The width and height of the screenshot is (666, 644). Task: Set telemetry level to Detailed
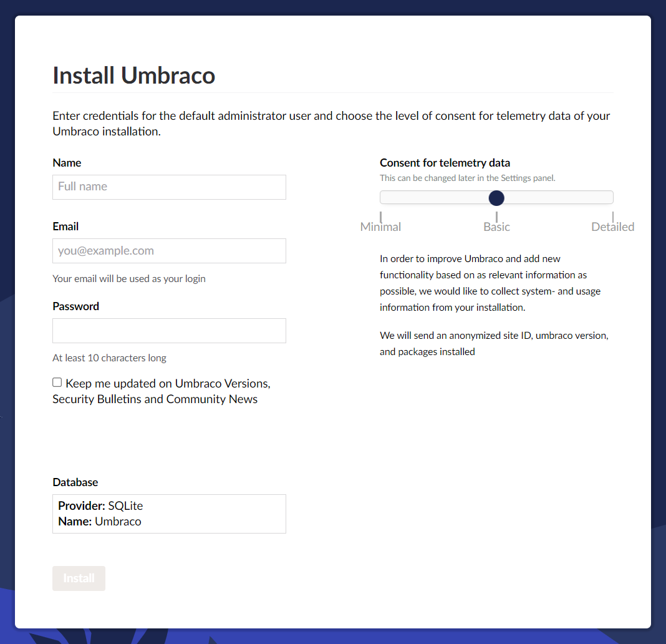tap(612, 227)
